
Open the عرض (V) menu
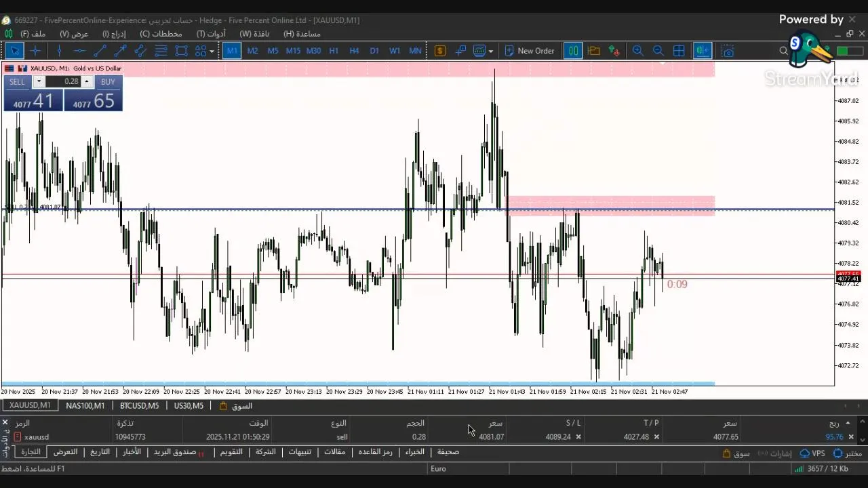[x=74, y=33]
